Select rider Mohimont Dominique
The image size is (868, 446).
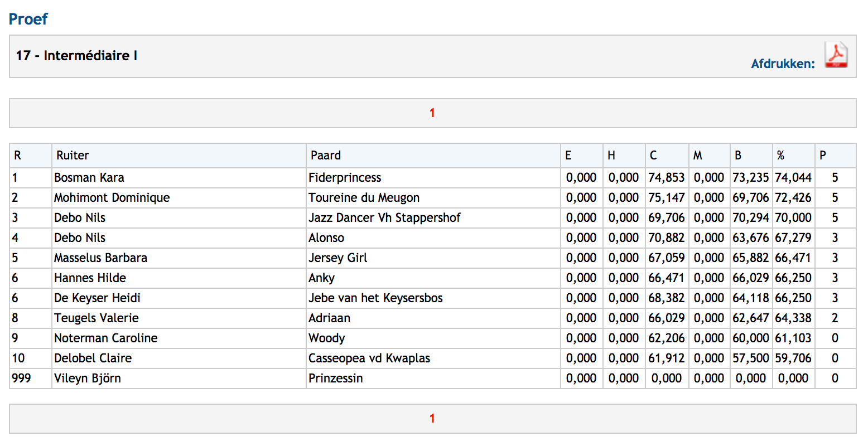click(112, 198)
